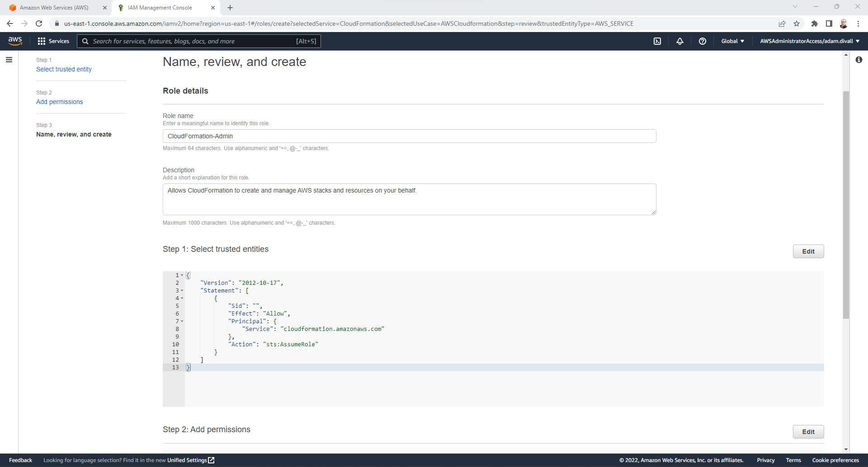
Task: Collapse Statement array fold on line 3
Action: tap(182, 291)
